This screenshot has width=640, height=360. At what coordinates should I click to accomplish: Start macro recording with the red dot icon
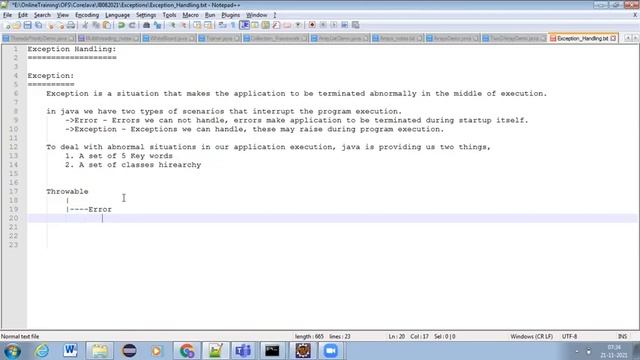(312, 25)
